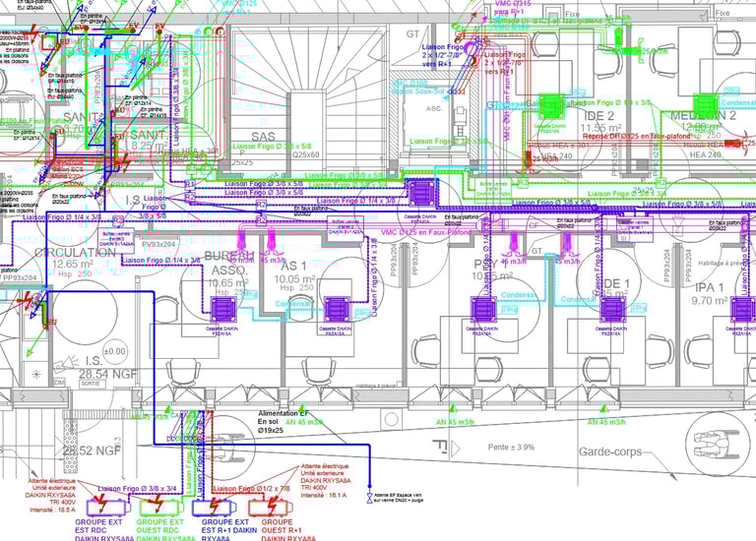The width and height of the screenshot is (756, 541).
Task: Select the AS 1 room label
Action: [293, 266]
